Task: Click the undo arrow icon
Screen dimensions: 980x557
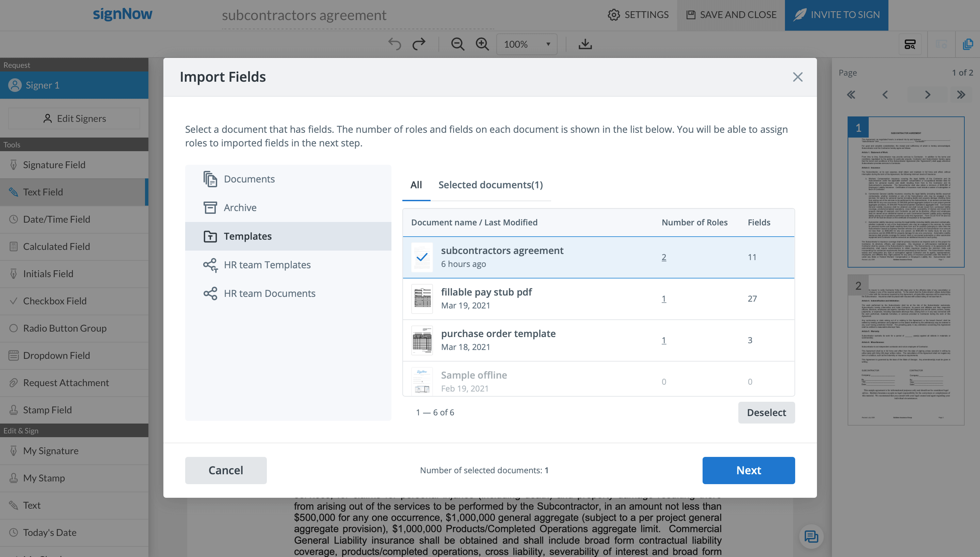Action: click(x=395, y=44)
